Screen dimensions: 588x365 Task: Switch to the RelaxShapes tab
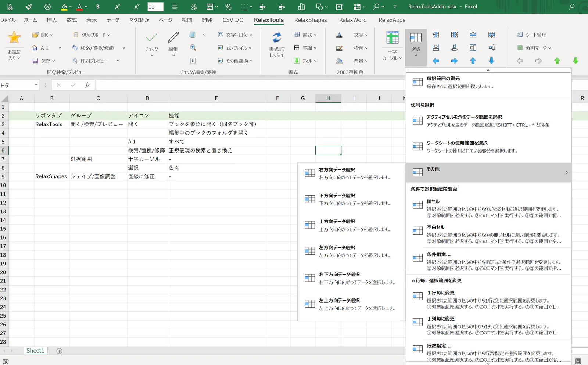point(311,20)
